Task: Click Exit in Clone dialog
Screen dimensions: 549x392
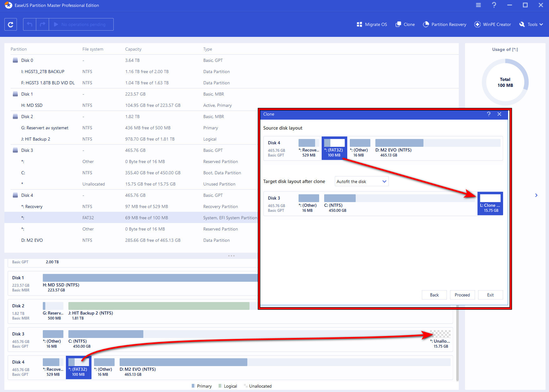Action: click(490, 295)
